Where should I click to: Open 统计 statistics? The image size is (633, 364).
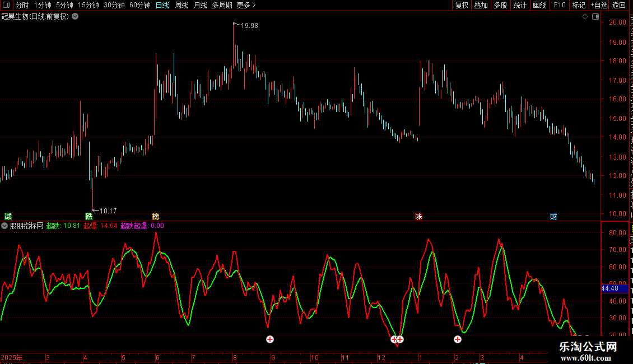click(520, 5)
